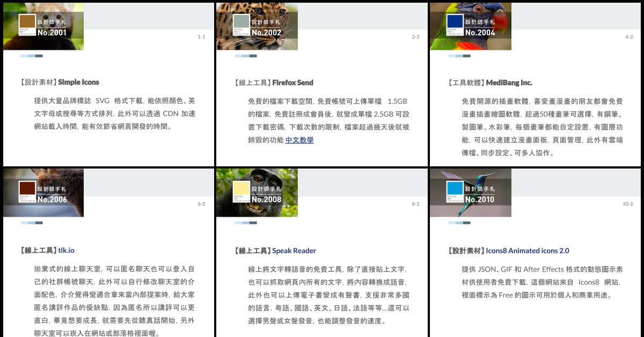This screenshot has width=644, height=337.
Task: Click the Simple Icons heading
Action: (78, 83)
